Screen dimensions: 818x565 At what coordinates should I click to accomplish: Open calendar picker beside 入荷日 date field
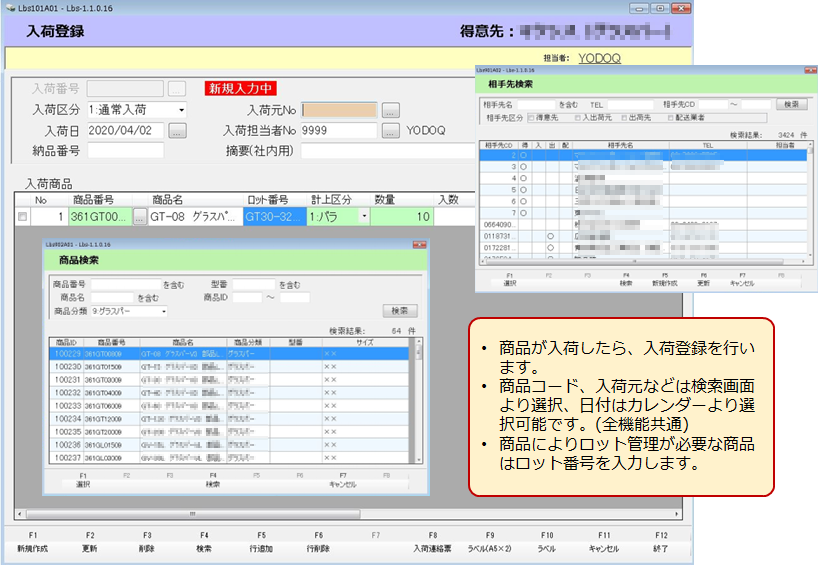(x=177, y=131)
